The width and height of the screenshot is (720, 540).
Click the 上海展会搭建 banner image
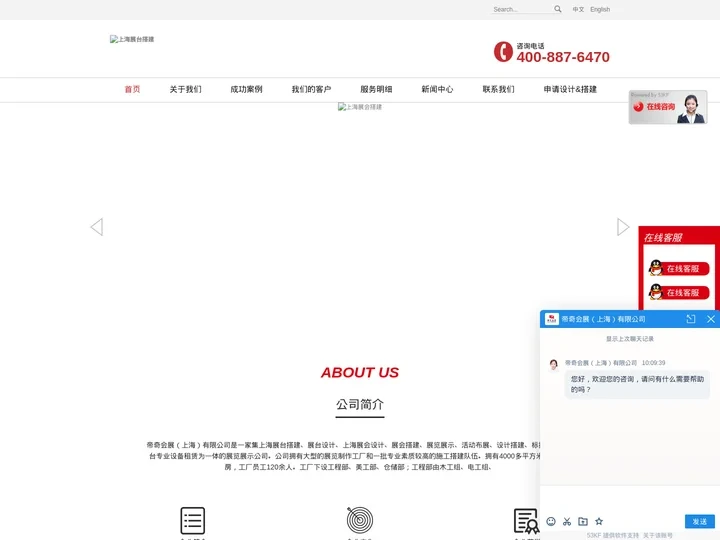coord(360,107)
